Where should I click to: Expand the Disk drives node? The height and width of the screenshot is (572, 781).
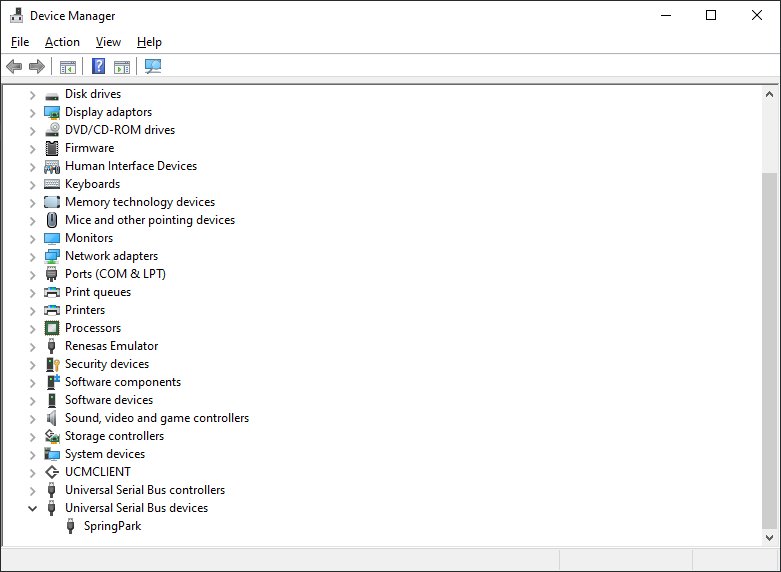32,95
